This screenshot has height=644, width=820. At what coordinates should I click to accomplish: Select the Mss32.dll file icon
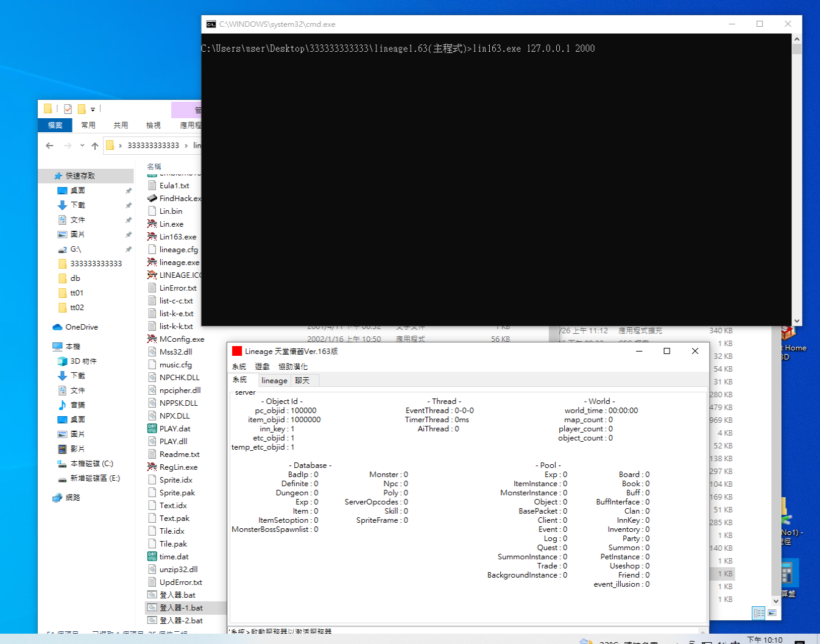[152, 352]
